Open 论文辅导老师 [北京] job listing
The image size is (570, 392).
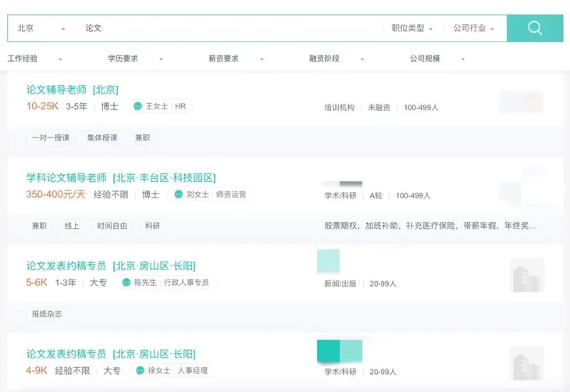pos(72,89)
